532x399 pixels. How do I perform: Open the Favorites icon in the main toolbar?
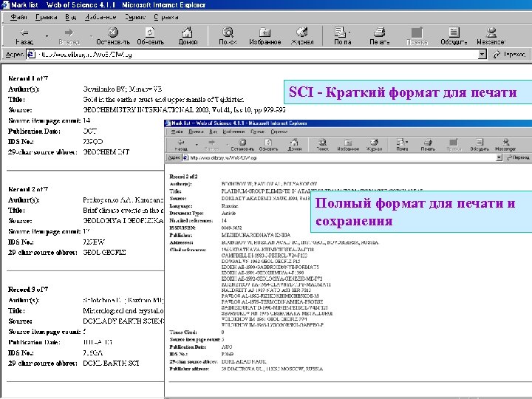coord(265,33)
